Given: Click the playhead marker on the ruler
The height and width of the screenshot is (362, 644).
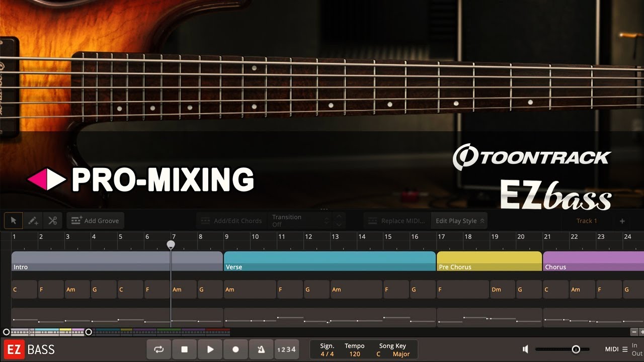Looking at the screenshot, I should (x=171, y=244).
